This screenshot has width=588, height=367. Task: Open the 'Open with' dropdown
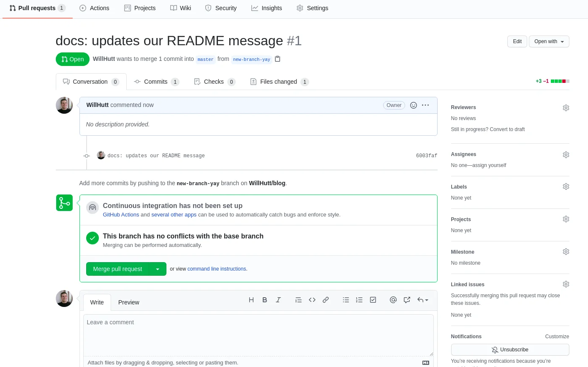point(549,41)
